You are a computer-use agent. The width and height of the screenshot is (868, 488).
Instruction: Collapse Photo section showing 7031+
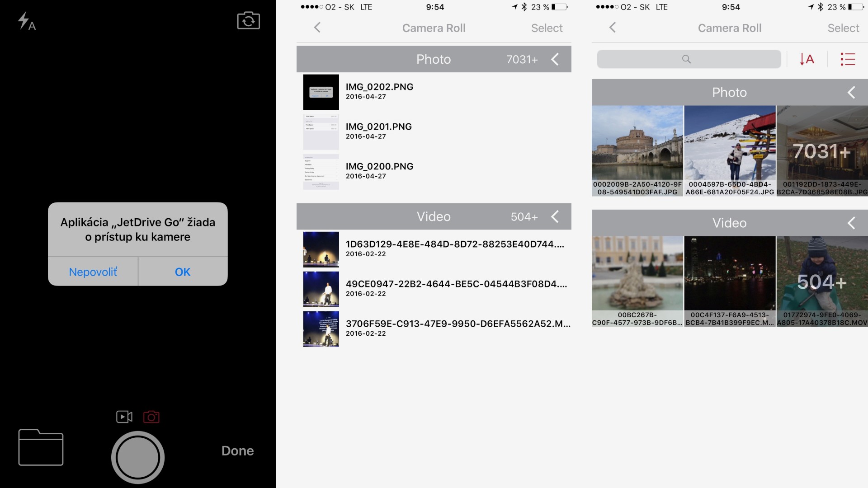coord(555,59)
